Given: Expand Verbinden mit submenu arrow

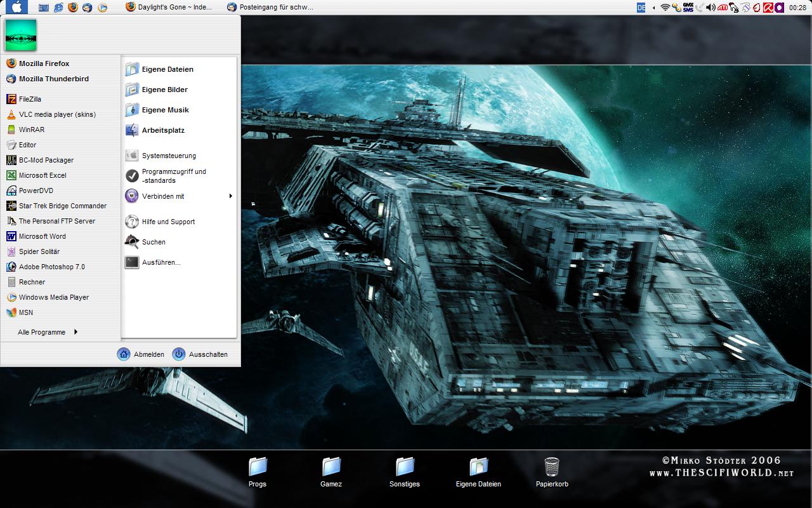Looking at the screenshot, I should click(x=230, y=196).
